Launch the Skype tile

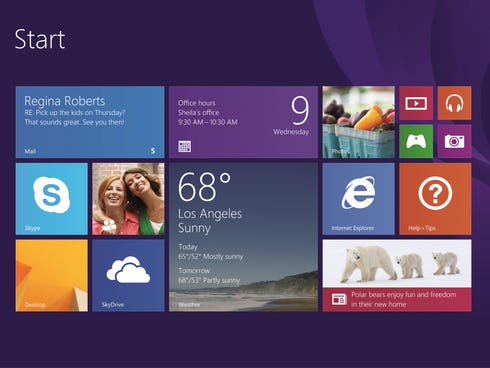click(x=52, y=199)
